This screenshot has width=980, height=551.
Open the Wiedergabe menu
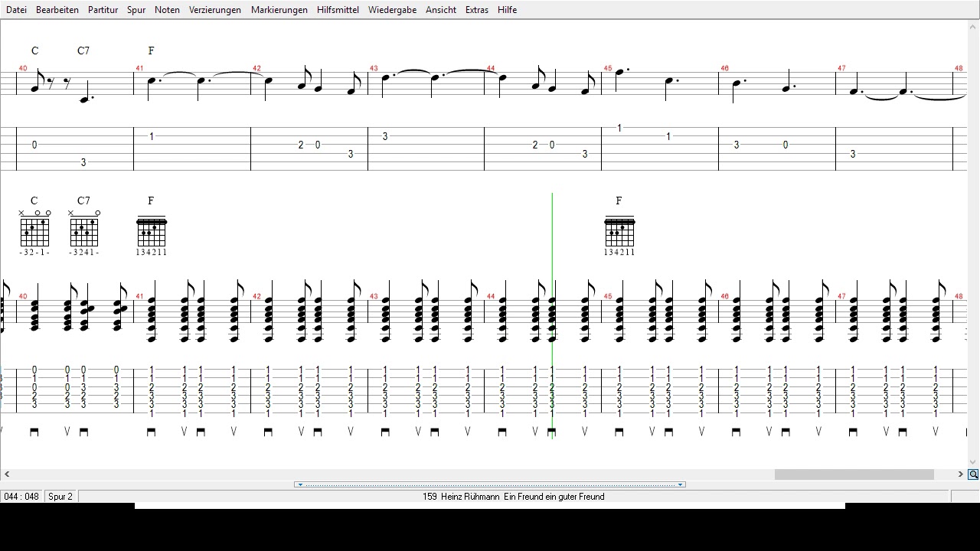pos(392,10)
